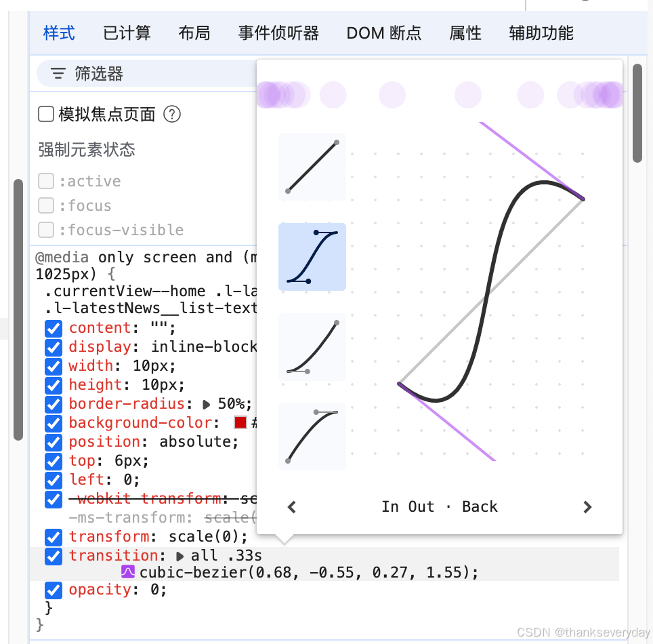
Task: Select the linear easing preset thumbnail
Action: point(312,167)
